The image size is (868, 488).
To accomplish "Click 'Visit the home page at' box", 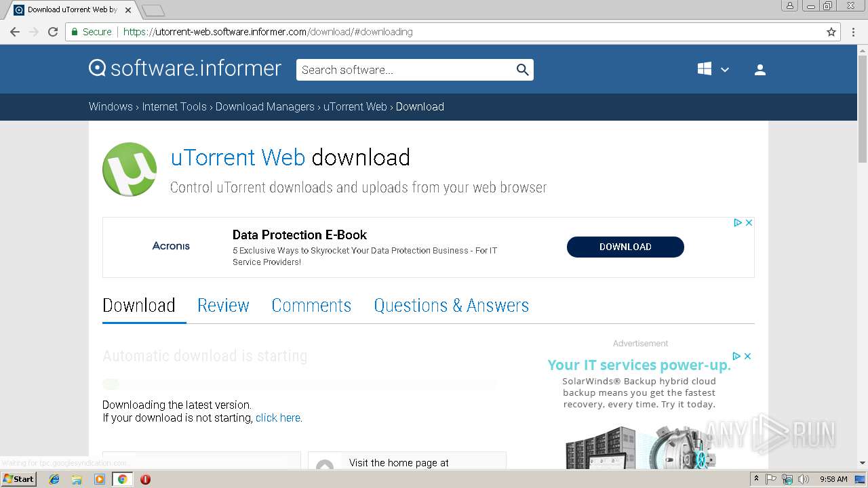I will pos(407,460).
